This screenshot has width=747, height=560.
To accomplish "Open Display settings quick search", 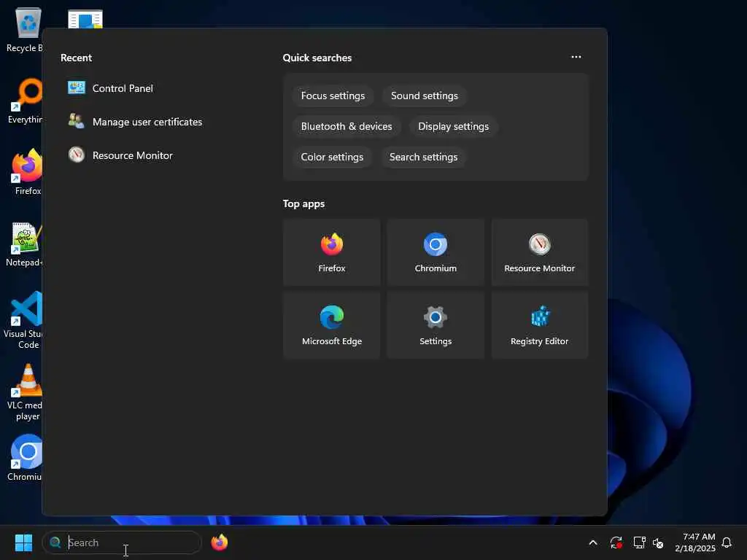I will (x=453, y=126).
